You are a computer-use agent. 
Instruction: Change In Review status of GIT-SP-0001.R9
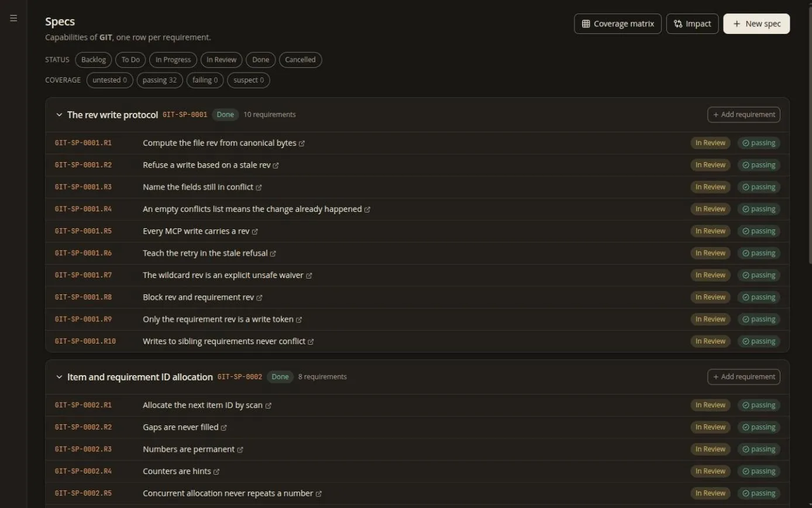(x=710, y=319)
